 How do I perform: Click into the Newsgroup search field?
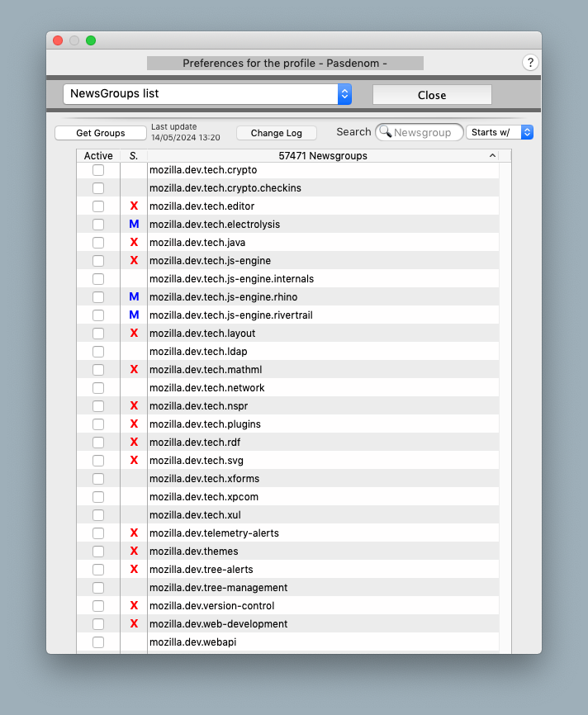(425, 132)
